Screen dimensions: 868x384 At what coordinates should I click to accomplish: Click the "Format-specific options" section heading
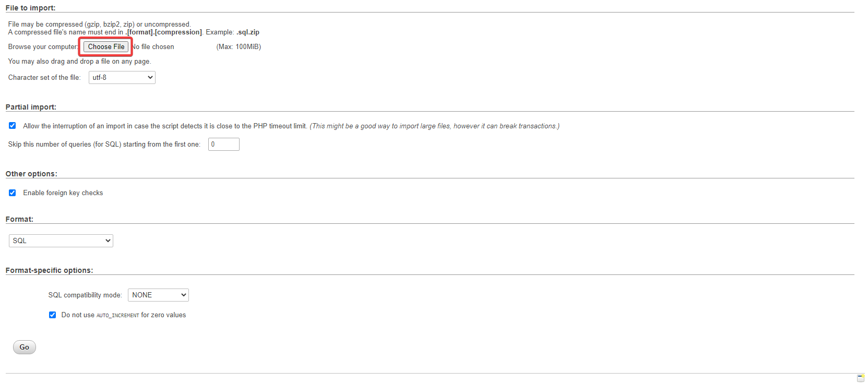[49, 270]
